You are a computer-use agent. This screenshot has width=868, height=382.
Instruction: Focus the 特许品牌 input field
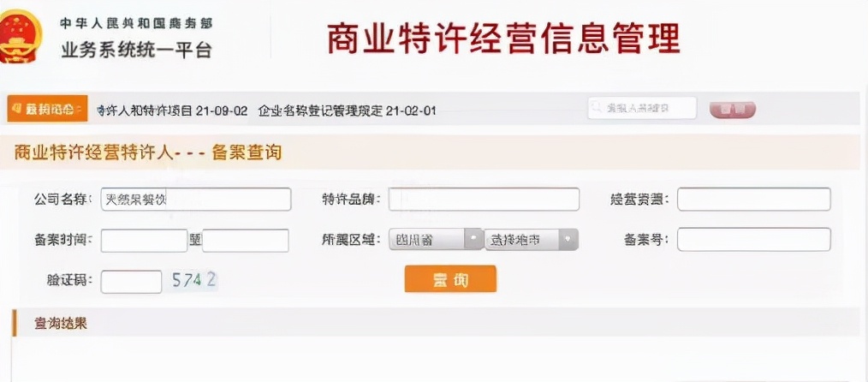(484, 200)
